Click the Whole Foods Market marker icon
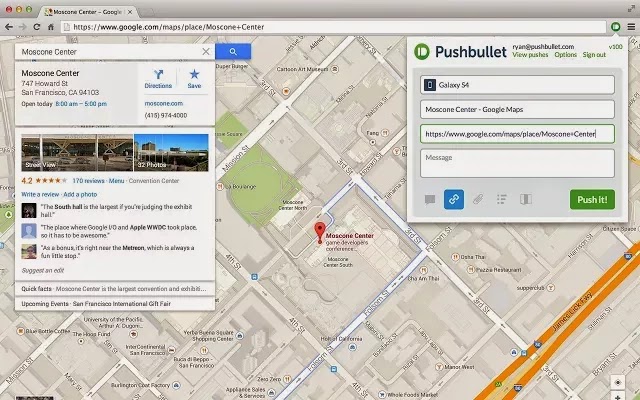Image resolution: width=640 pixels, height=400 pixels. point(382,395)
